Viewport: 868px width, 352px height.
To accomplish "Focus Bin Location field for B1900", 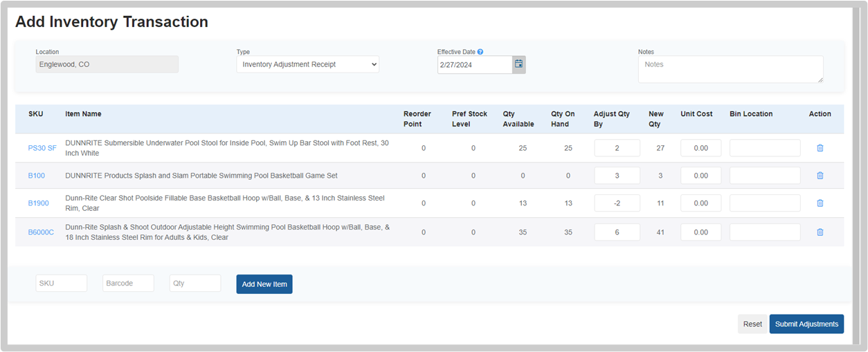I will (765, 203).
